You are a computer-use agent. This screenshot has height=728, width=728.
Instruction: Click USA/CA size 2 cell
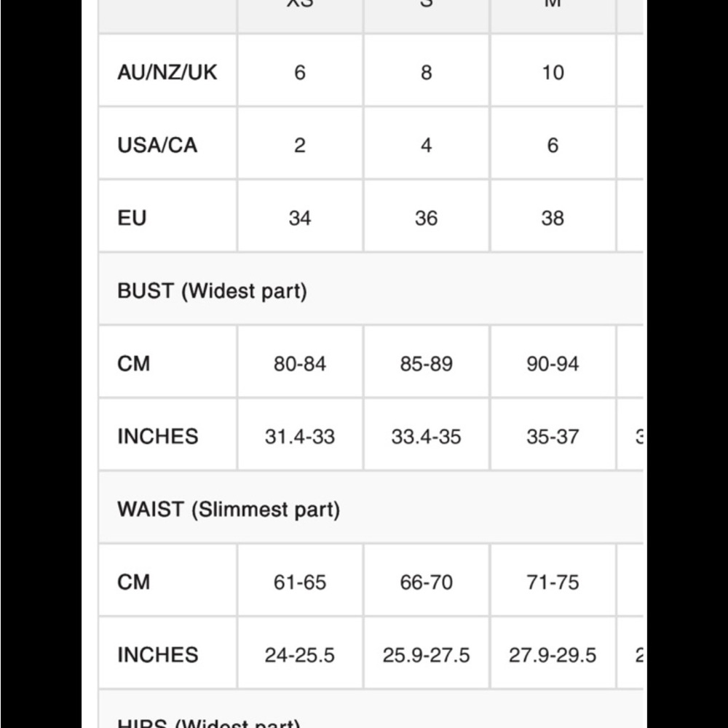pyautogui.click(x=300, y=145)
